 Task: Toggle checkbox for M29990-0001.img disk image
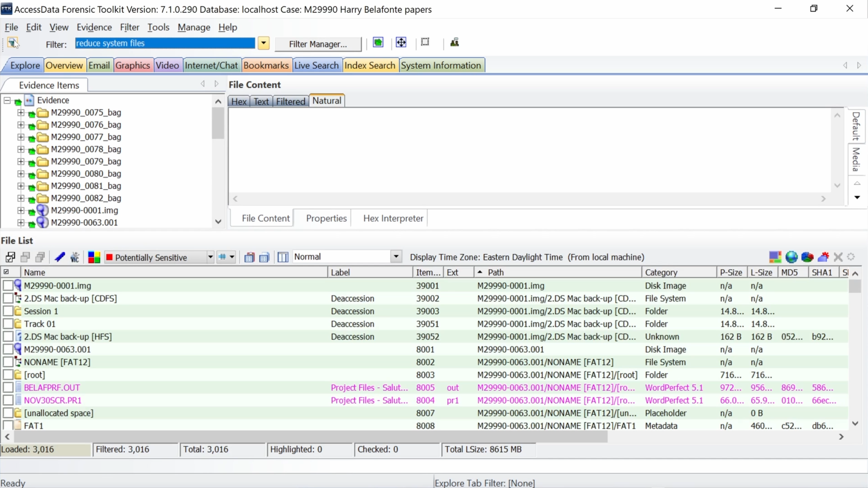point(6,285)
